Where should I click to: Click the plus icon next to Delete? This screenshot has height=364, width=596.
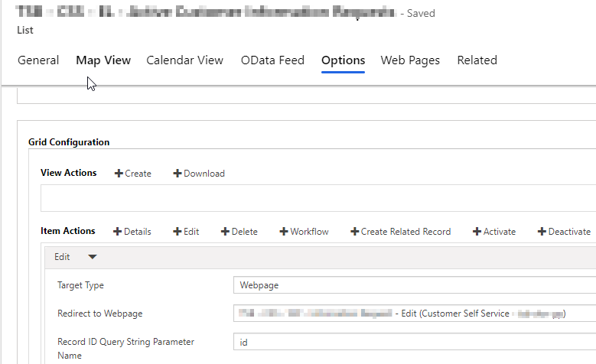click(x=225, y=232)
